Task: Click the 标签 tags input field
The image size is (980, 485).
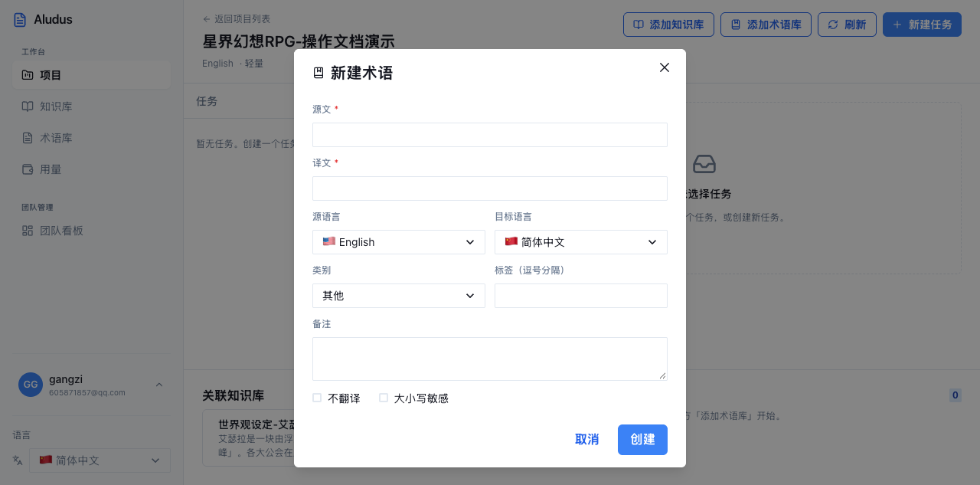Action: (581, 296)
